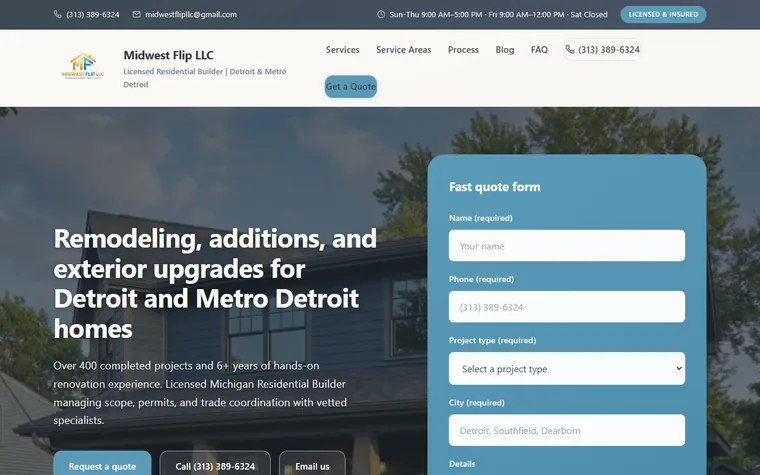This screenshot has width=760, height=475.
Task: Click the Email us button
Action: point(312,465)
